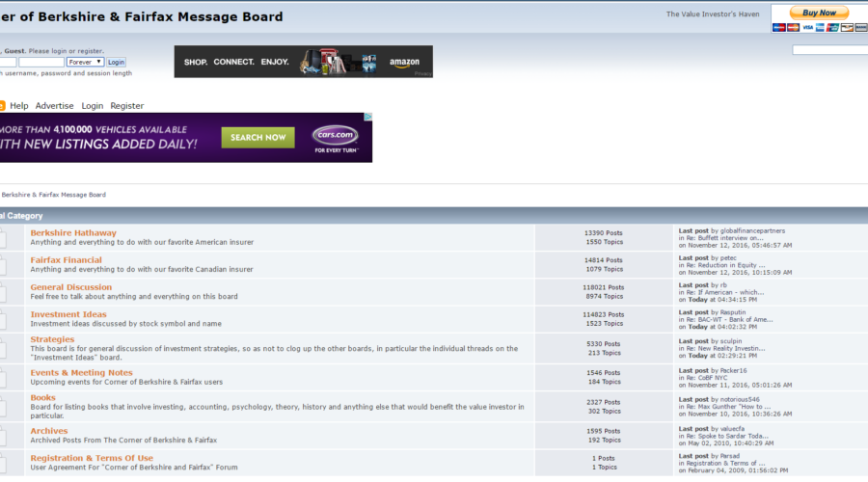
Task: Open the Fairfax Financial board
Action: [66, 260]
